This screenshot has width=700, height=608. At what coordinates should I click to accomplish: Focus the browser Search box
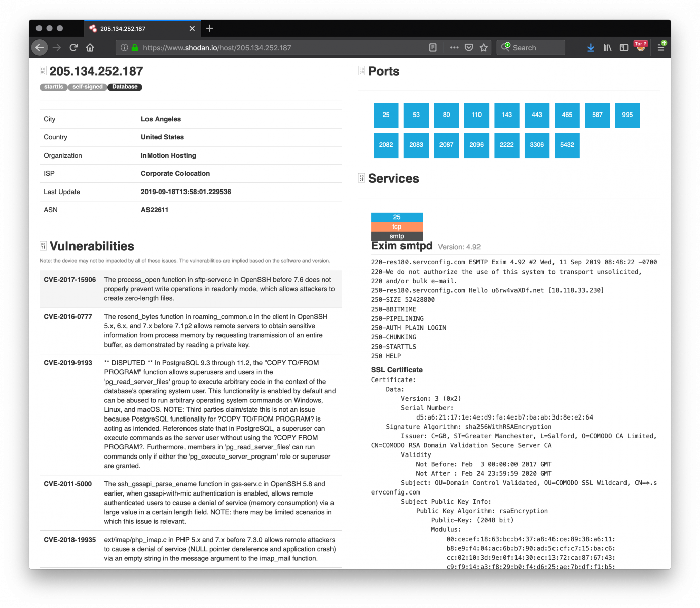pyautogui.click(x=531, y=48)
